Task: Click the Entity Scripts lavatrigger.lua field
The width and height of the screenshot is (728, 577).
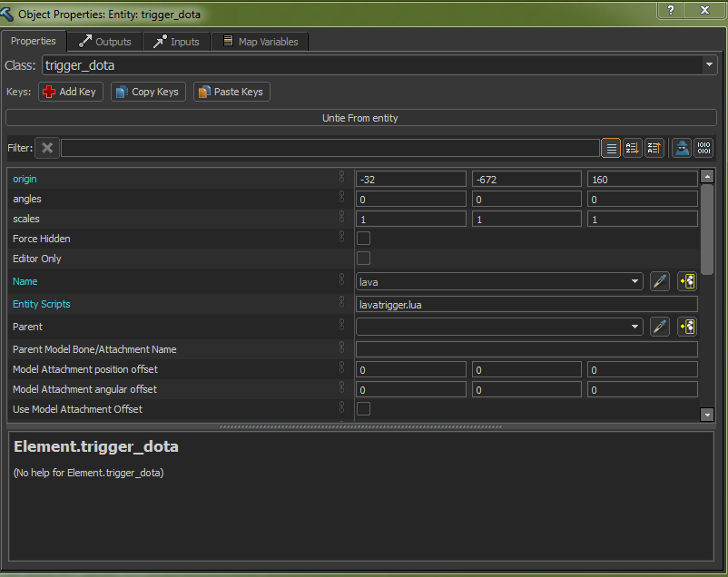Action: coord(526,305)
